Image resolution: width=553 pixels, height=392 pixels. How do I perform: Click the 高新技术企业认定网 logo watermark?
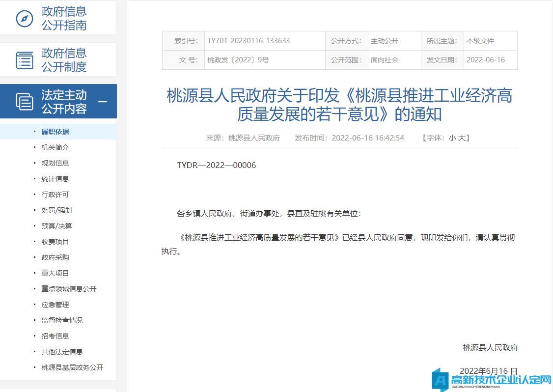[x=492, y=380]
